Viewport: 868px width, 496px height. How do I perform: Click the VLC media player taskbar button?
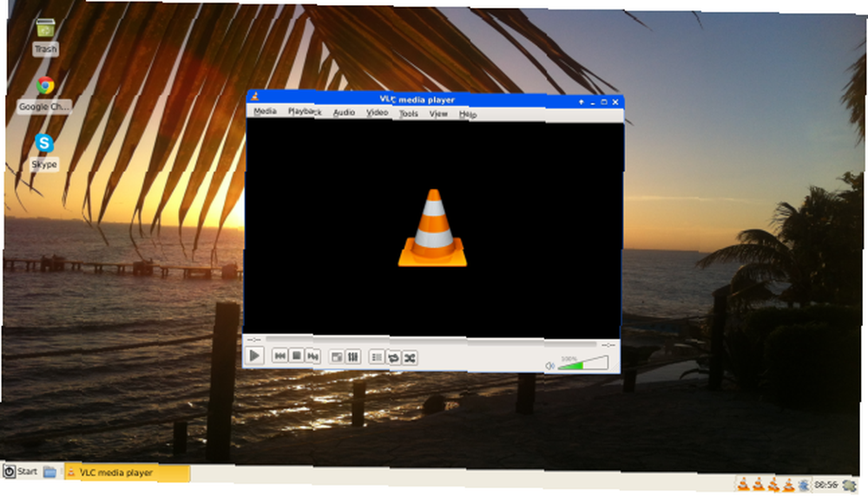coord(128,473)
